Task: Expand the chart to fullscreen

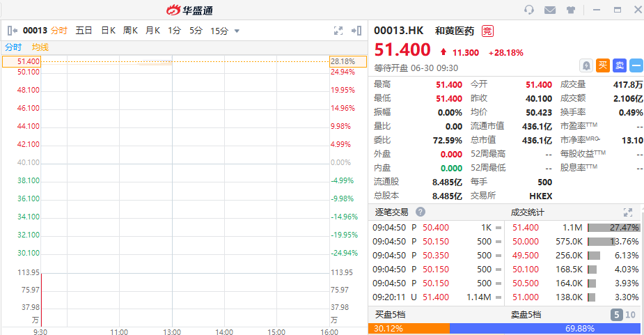Action: click(338, 31)
